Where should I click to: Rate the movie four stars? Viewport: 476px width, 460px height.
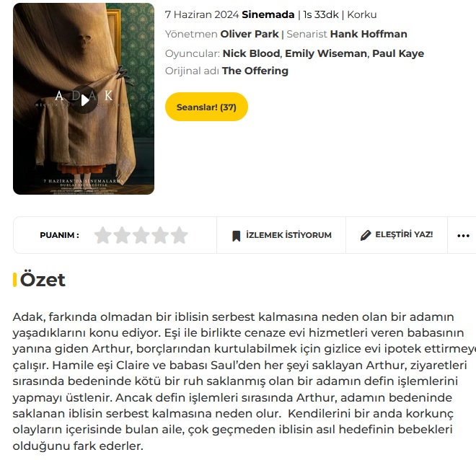point(160,235)
